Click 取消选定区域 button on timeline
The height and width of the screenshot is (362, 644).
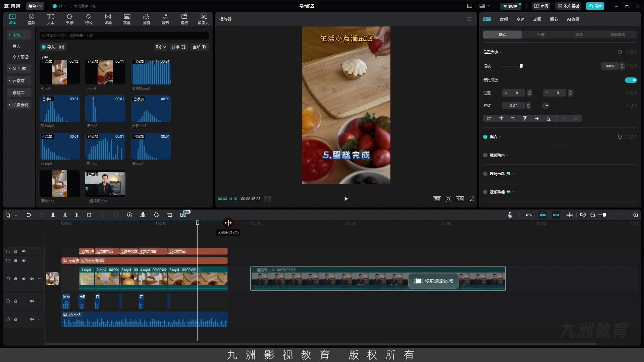(x=433, y=281)
